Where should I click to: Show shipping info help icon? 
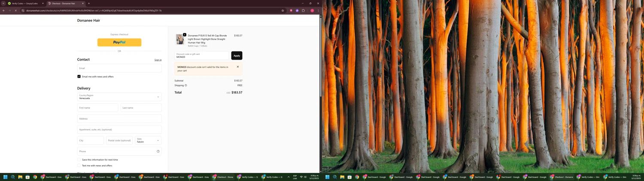tap(185, 85)
